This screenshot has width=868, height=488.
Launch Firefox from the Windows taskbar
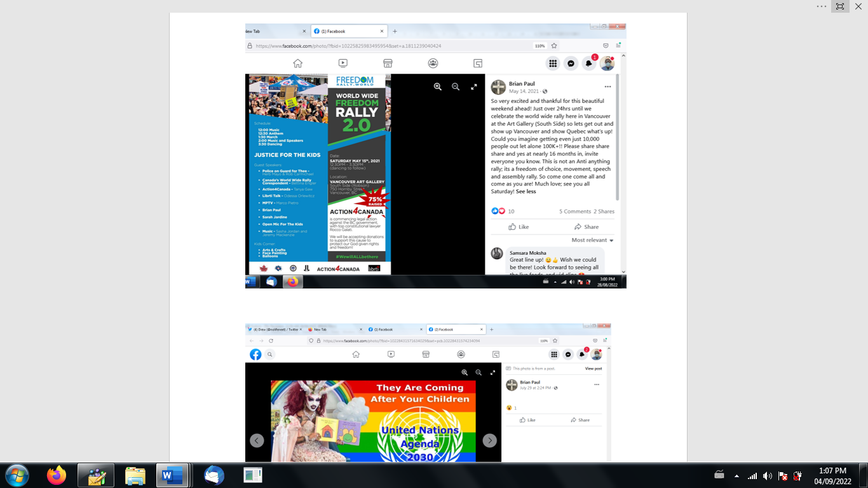tap(57, 475)
